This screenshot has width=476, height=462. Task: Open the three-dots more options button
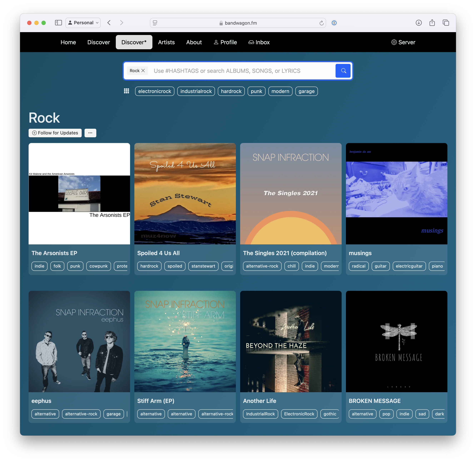pyautogui.click(x=90, y=133)
